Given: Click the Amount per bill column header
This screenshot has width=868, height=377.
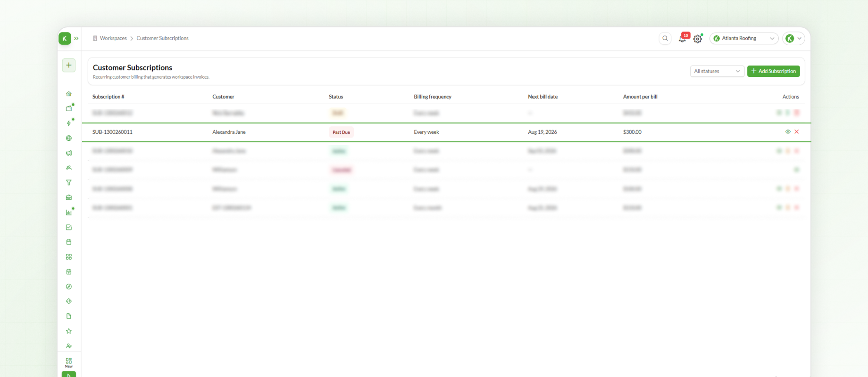Looking at the screenshot, I should coord(640,97).
